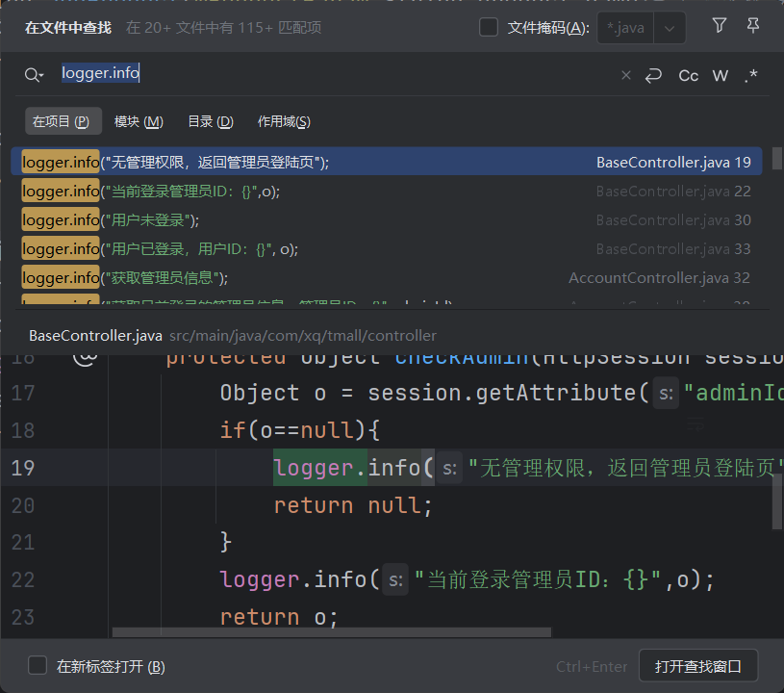
Task: Switch to the 作用域(S) scope tab
Action: point(284,121)
